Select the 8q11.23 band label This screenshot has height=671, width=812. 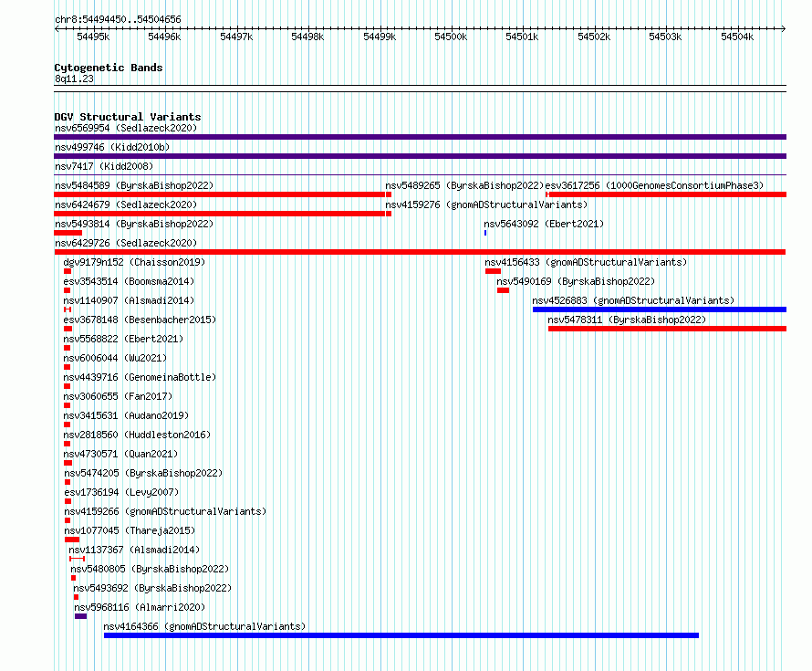74,79
